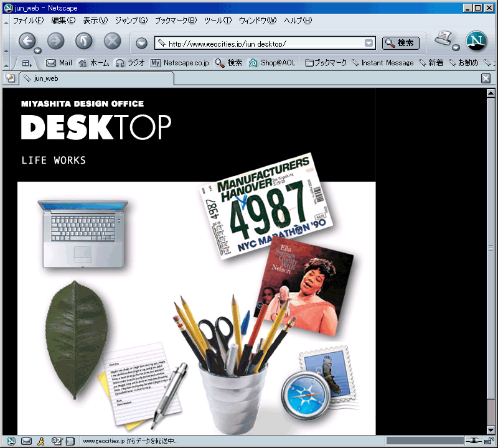This screenshot has width=498, height=448.
Task: Open the 新着 (What's New) bookmark
Action: pyautogui.click(x=431, y=63)
